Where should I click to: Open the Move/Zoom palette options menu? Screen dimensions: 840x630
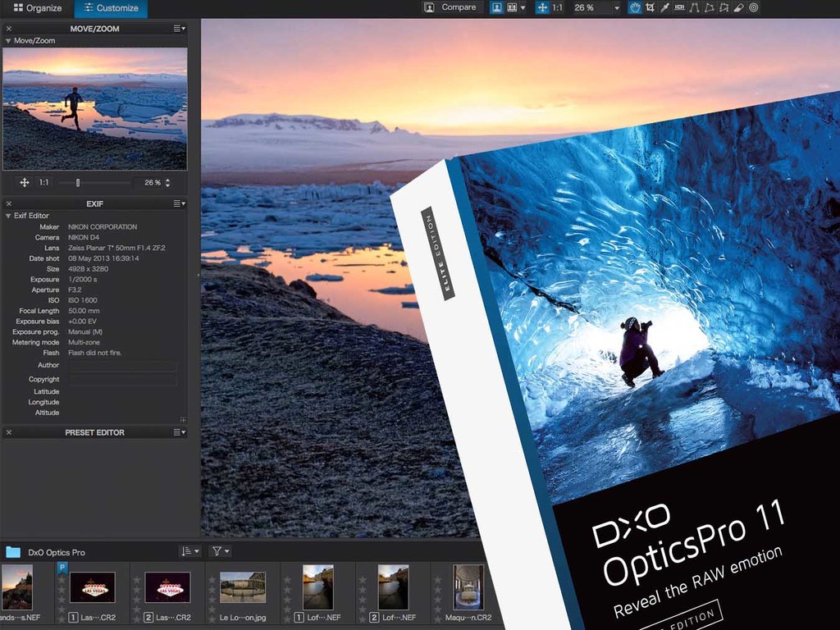[180, 29]
